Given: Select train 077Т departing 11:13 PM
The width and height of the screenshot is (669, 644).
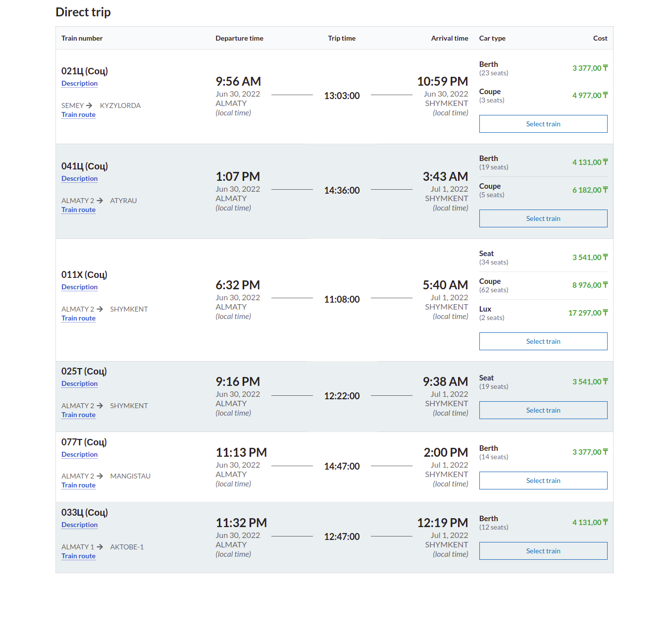Looking at the screenshot, I should coord(543,481).
